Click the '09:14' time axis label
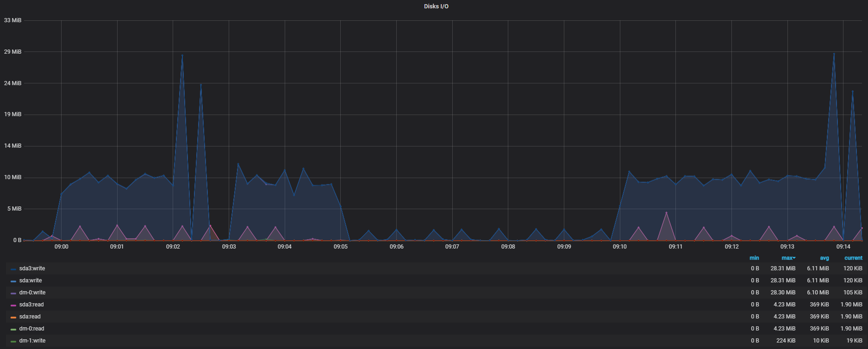This screenshot has width=868, height=349. click(x=843, y=247)
